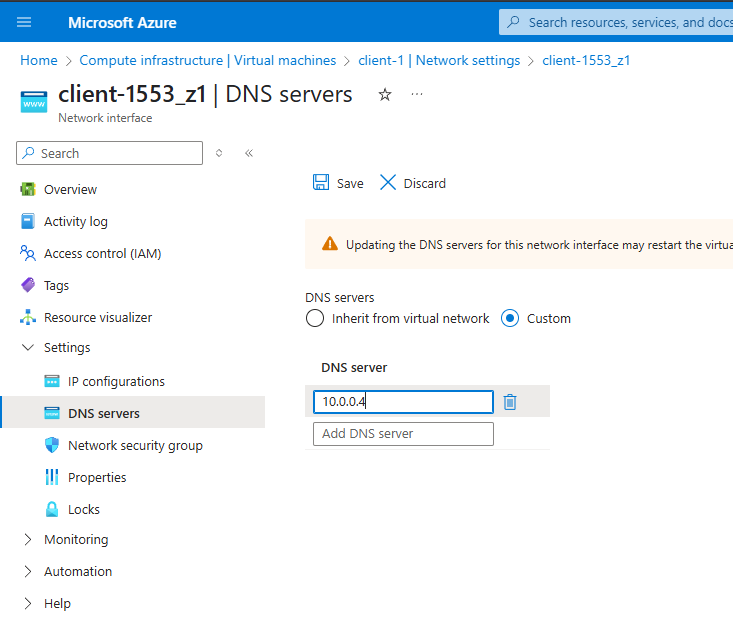Click the IP configurations icon

pyautogui.click(x=52, y=381)
